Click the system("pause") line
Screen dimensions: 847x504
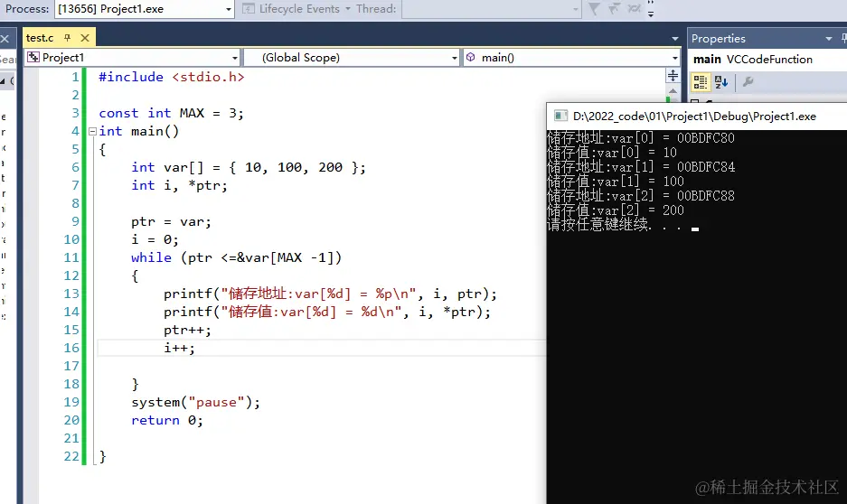click(195, 403)
